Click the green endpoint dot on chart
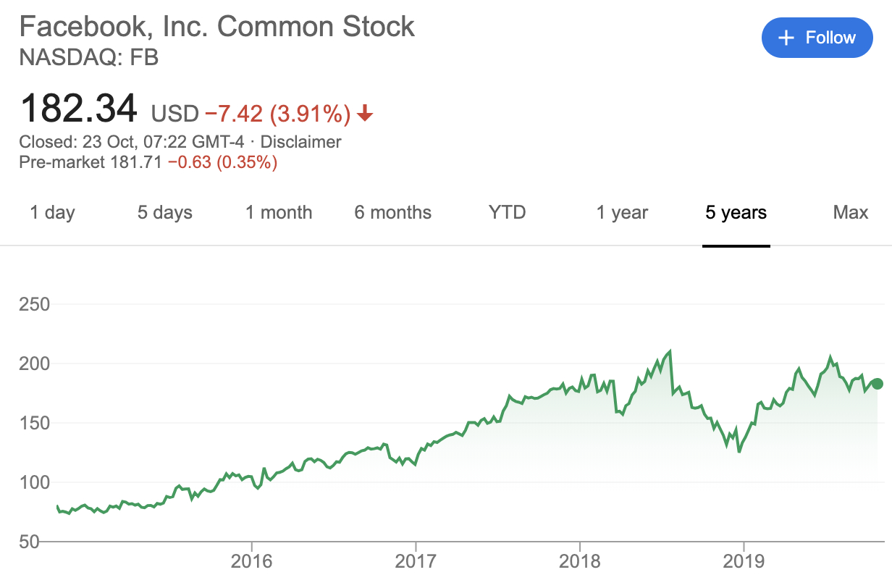 877,384
